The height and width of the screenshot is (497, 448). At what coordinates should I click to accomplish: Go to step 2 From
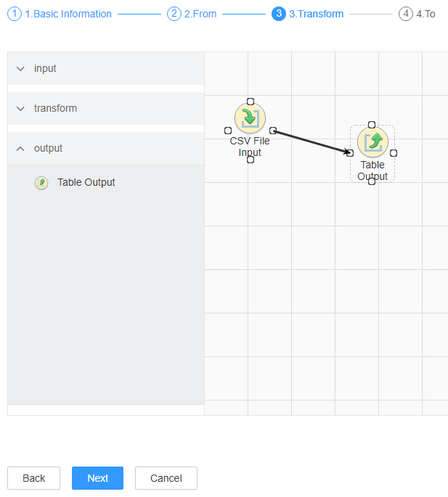(192, 14)
